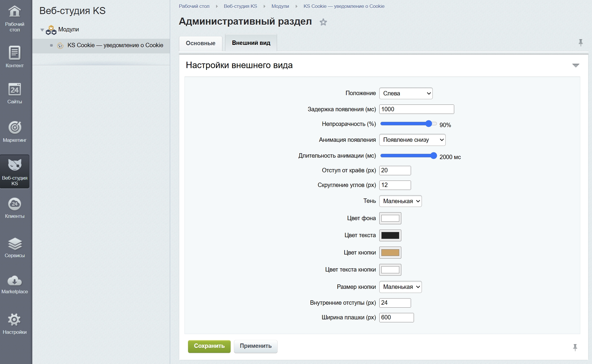Add page to favorites with star icon
The height and width of the screenshot is (364, 592).
click(323, 22)
